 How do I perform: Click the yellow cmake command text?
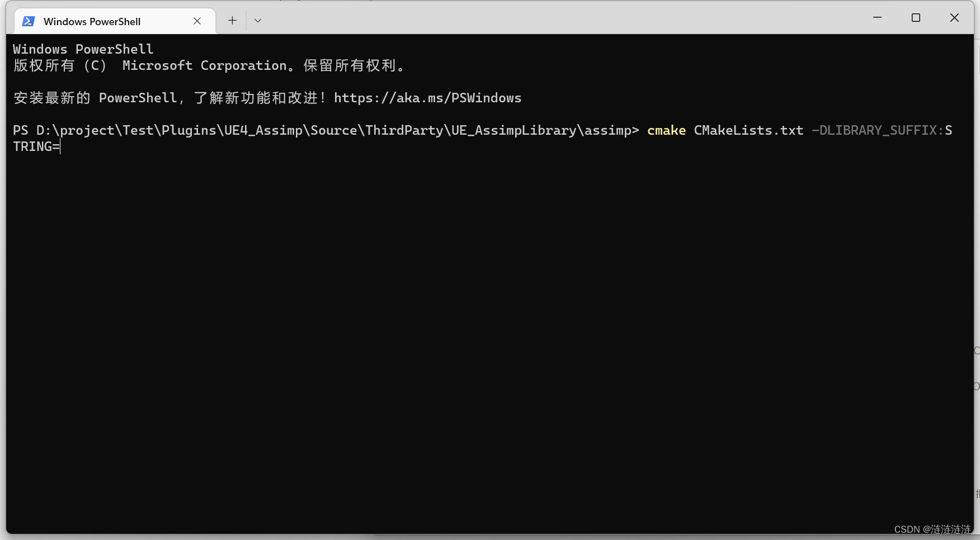(666, 130)
